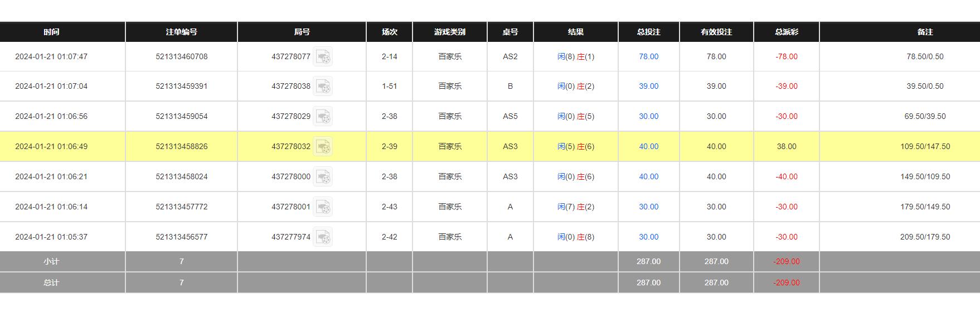Open replay icon in highlighted row 437278032

pyautogui.click(x=323, y=147)
